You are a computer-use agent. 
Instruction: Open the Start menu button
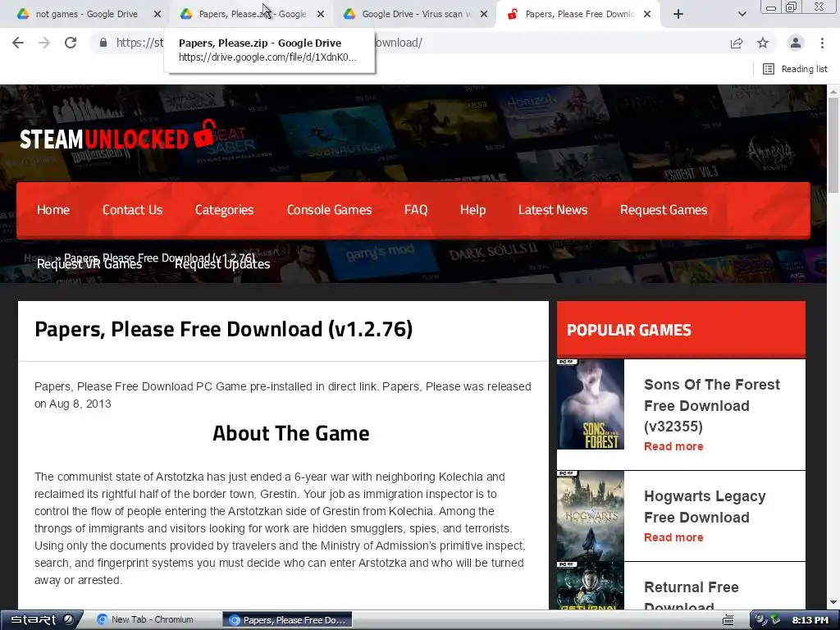pyautogui.click(x=41, y=620)
